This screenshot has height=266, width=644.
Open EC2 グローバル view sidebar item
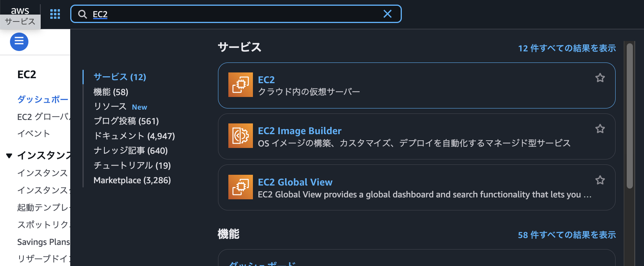click(x=43, y=117)
